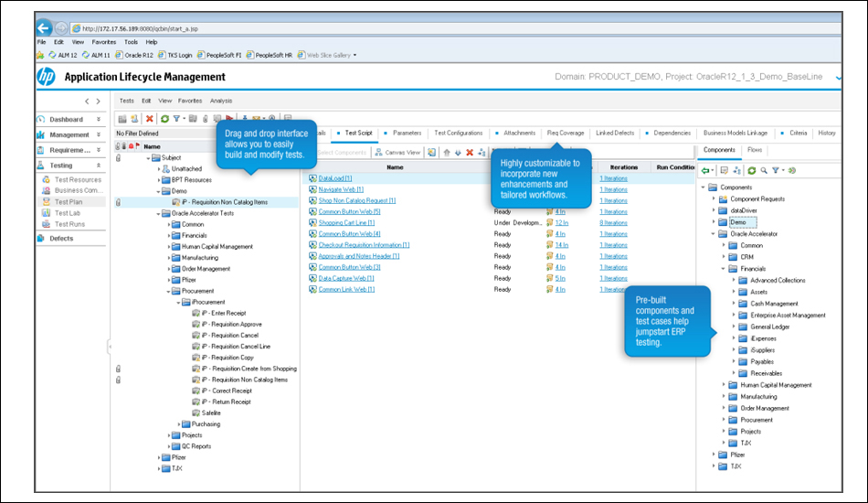Screen dimensions: 868x503
Task: Collapse the Oracle Accelerator Tests folder
Action: 158,213
